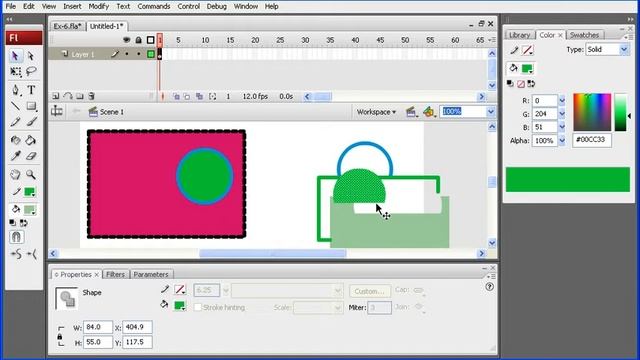Click the Swap Colors icon in Color panel
Image resolution: width=640 pixels, height=360 pixels.
[531, 84]
